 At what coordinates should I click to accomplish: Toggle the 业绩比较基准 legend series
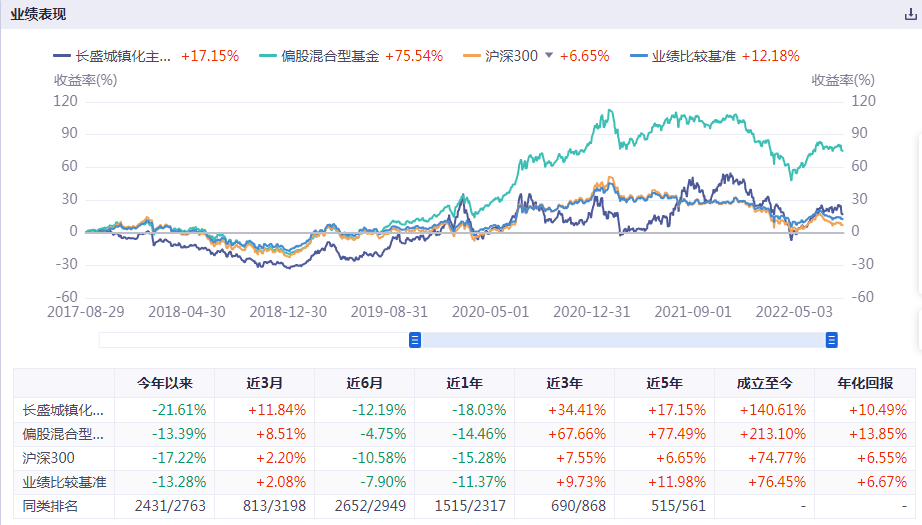pyautogui.click(x=693, y=56)
